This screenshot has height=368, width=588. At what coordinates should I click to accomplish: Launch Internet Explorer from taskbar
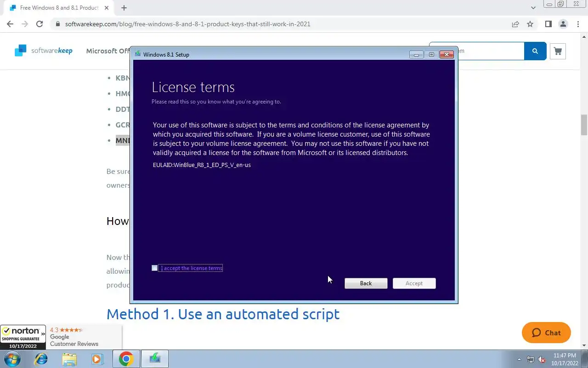coord(41,359)
